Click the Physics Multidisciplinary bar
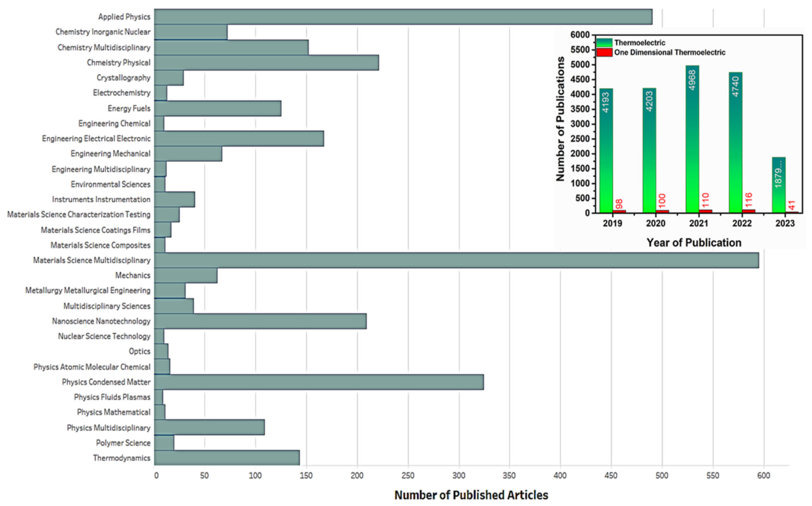 tap(209, 427)
